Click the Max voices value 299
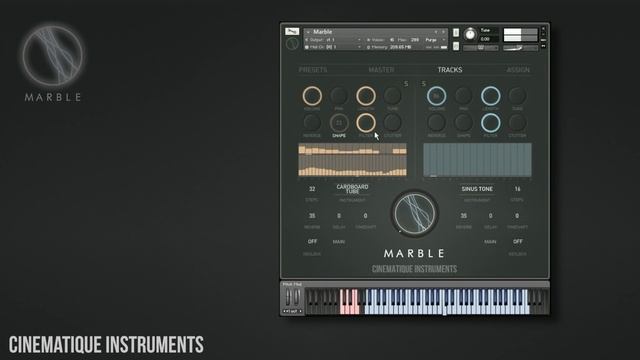The width and height of the screenshot is (640, 360). click(415, 40)
